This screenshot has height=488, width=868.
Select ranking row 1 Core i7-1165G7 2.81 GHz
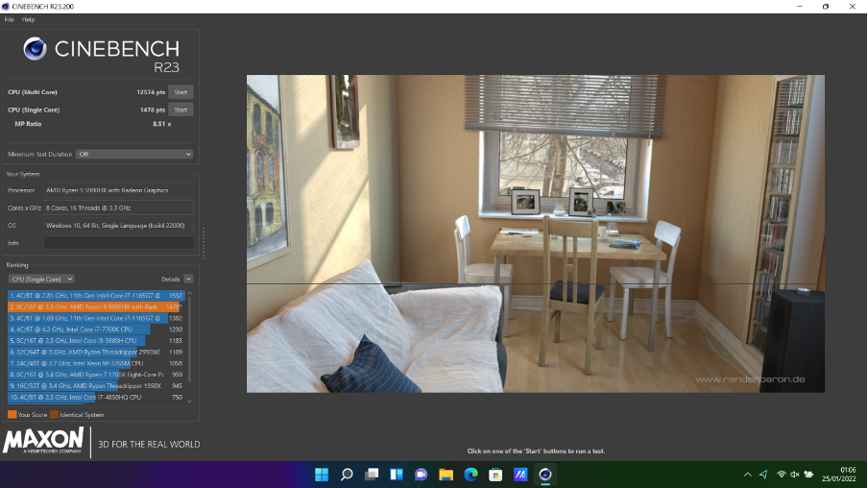(x=96, y=295)
